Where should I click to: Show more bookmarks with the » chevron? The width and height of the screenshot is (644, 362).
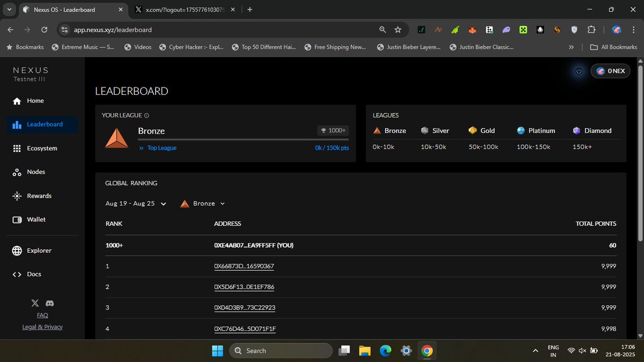(x=572, y=47)
